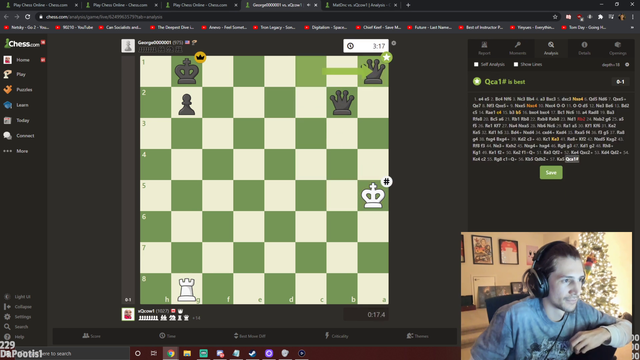Open the Connect section
Viewport: 640px width, 360px height.
[25, 136]
